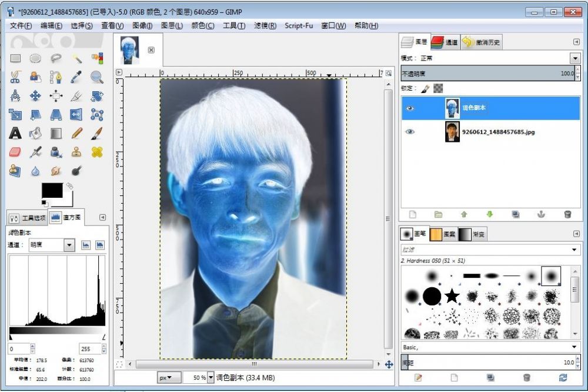Activate the Zoom magnifier tool

click(97, 77)
